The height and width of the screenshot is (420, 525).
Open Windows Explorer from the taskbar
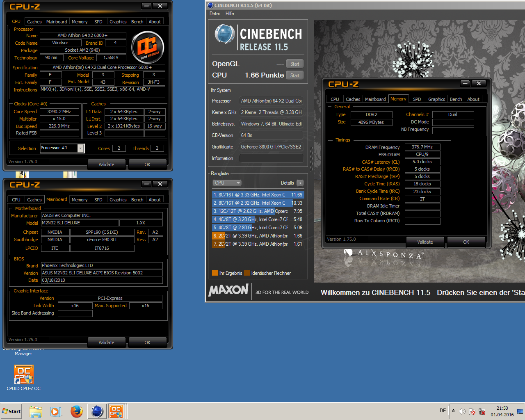coord(36,411)
